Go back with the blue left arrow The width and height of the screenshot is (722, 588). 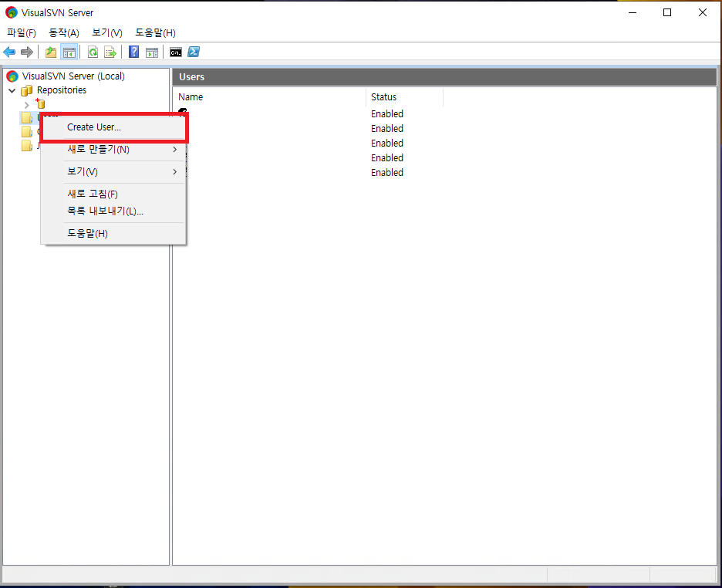click(9, 52)
